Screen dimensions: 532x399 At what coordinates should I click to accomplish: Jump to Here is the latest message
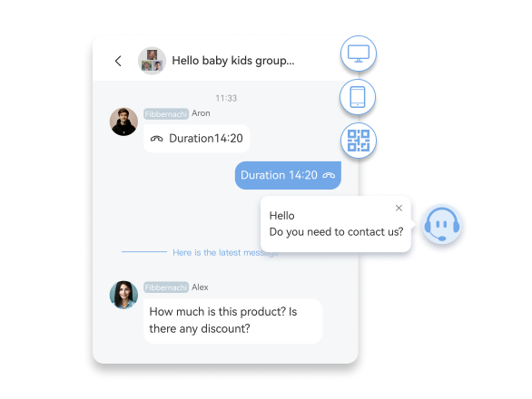[225, 253]
